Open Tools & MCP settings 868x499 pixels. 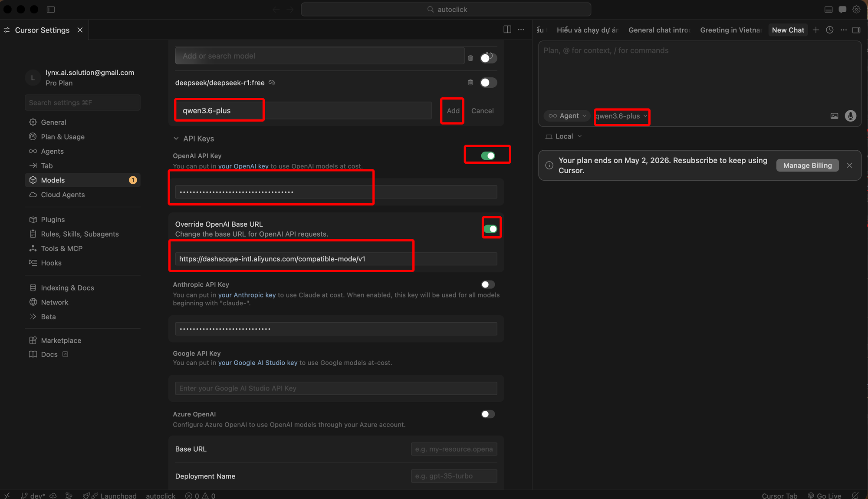(x=82, y=248)
